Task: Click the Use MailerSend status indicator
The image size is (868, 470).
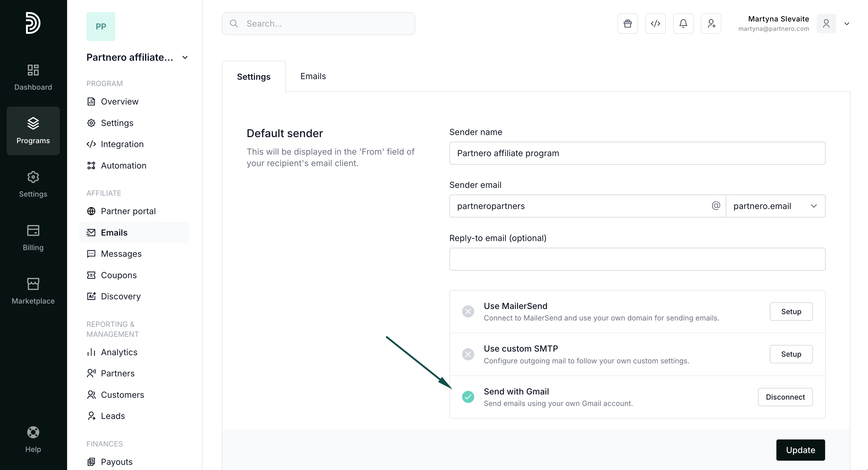Action: 468,311
